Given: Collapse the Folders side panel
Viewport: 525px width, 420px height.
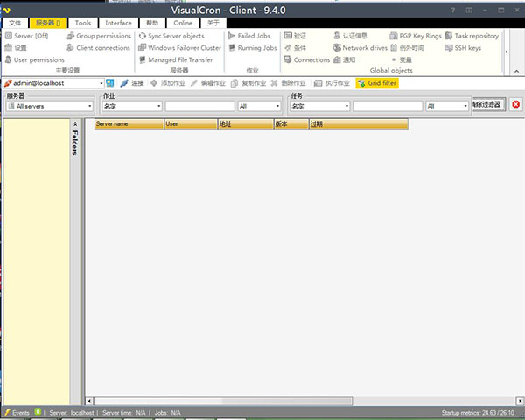Looking at the screenshot, I should point(75,123).
